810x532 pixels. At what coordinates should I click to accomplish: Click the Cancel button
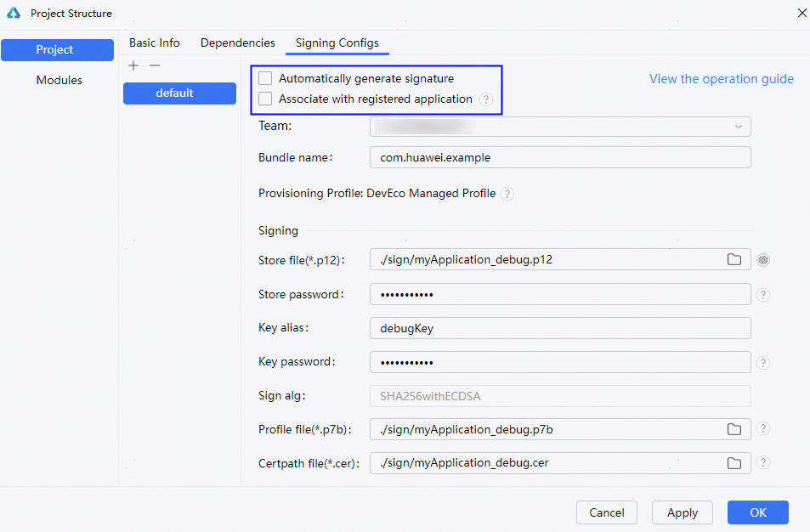pyautogui.click(x=607, y=512)
